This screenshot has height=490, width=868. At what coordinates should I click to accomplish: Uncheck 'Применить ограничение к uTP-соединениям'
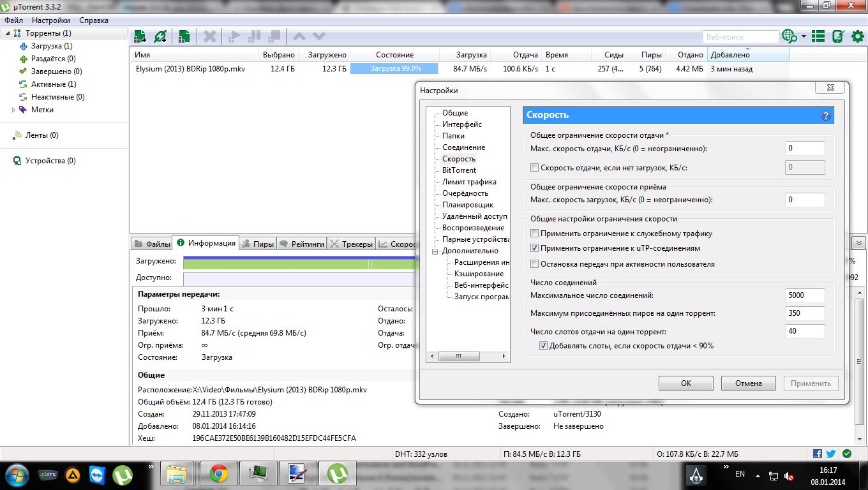pyautogui.click(x=535, y=248)
